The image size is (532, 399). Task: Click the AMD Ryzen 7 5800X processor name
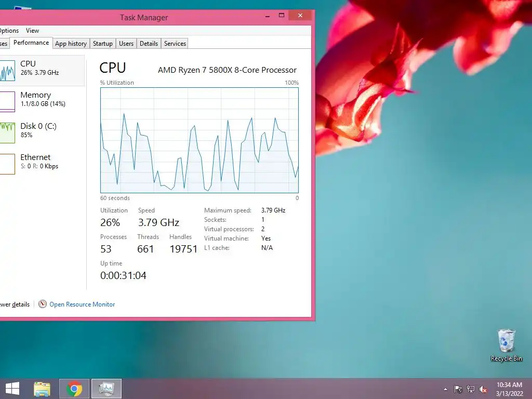coord(227,70)
